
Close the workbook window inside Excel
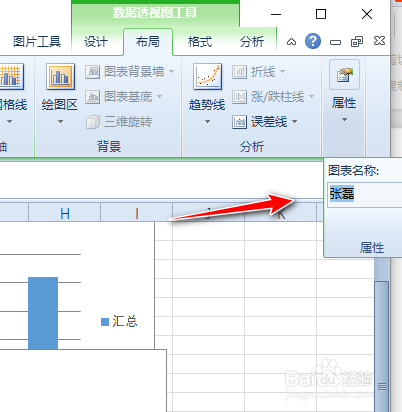click(379, 41)
